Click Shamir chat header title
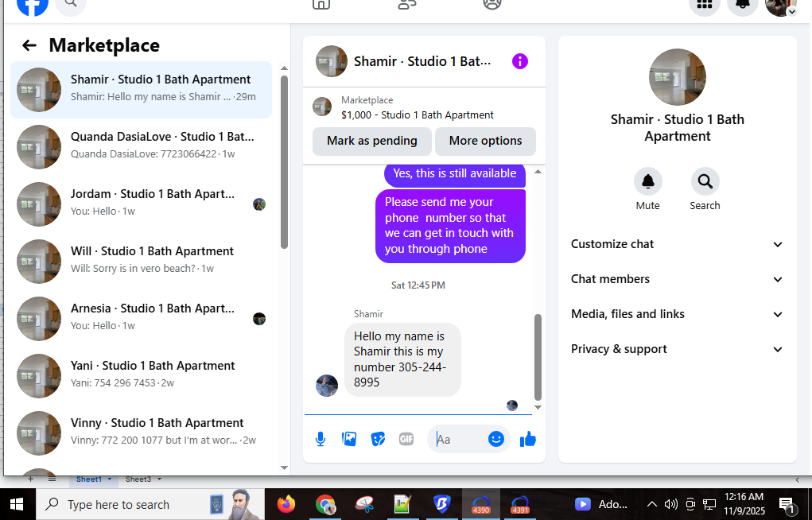This screenshot has height=520, width=812. pos(422,62)
